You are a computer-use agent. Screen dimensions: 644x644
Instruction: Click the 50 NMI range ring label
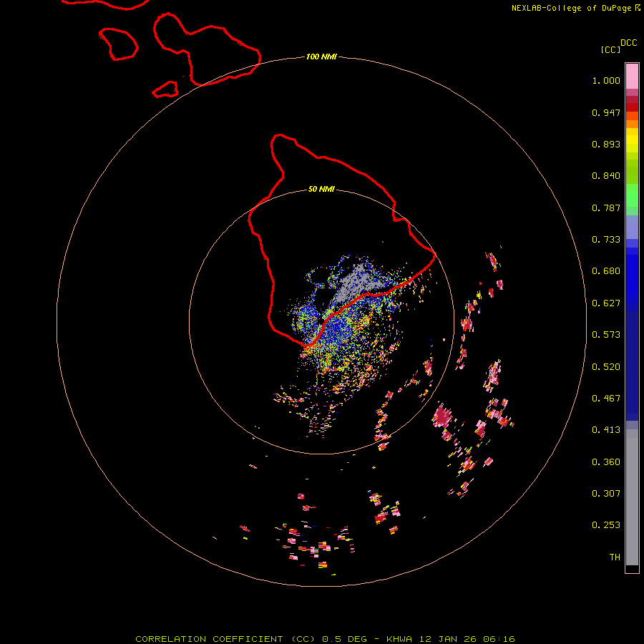point(321,189)
